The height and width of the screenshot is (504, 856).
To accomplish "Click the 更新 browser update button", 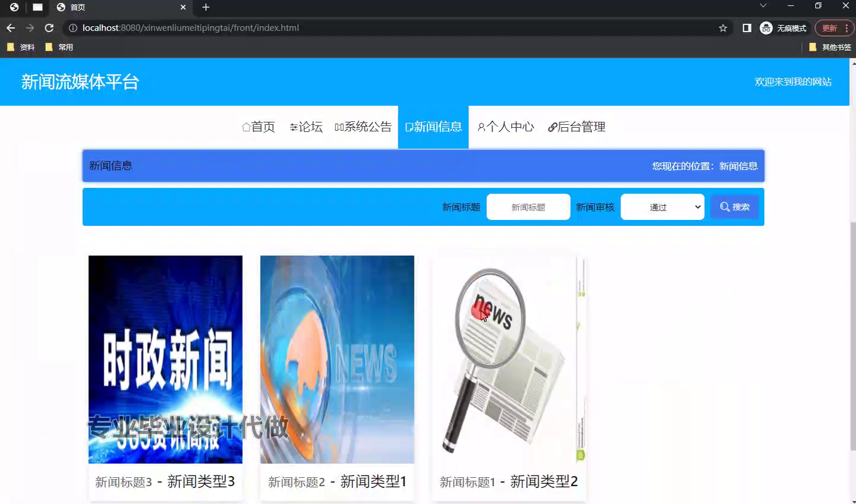I will coord(834,28).
